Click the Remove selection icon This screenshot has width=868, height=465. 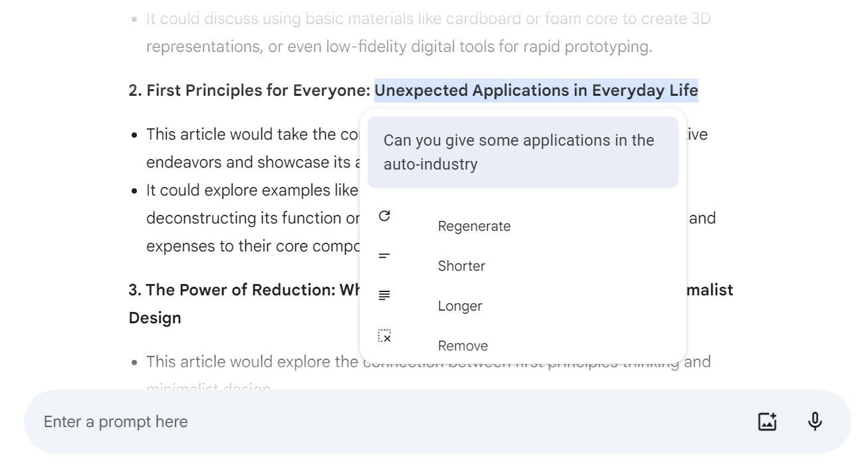click(x=384, y=336)
